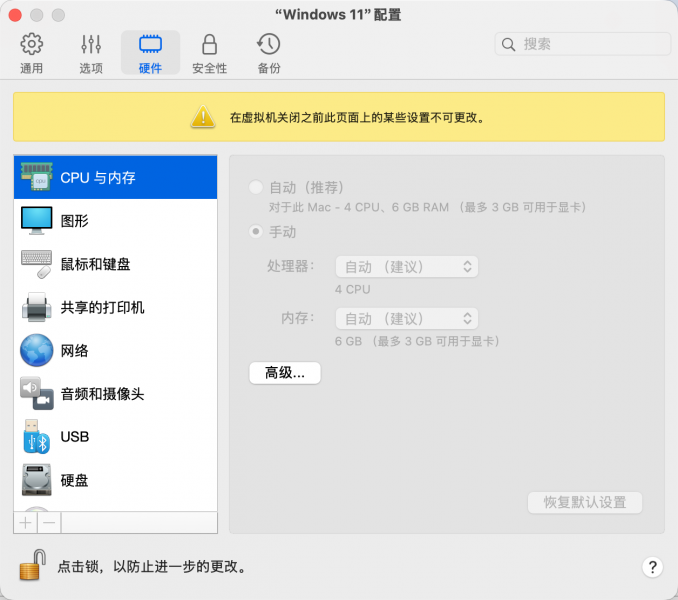Screen dimensions: 678x600
Task: Click the padlock to prevent changes
Action: point(33,565)
